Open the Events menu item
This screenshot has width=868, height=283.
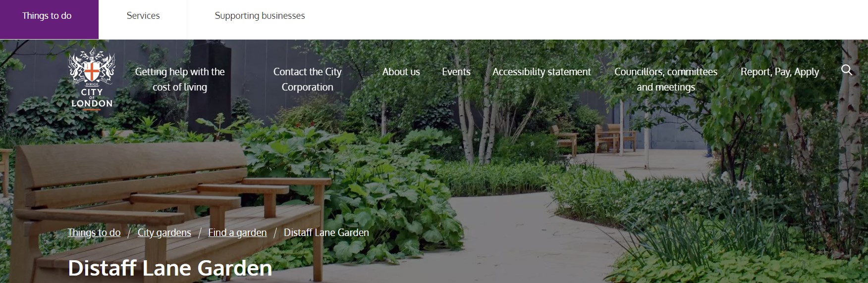coord(456,72)
